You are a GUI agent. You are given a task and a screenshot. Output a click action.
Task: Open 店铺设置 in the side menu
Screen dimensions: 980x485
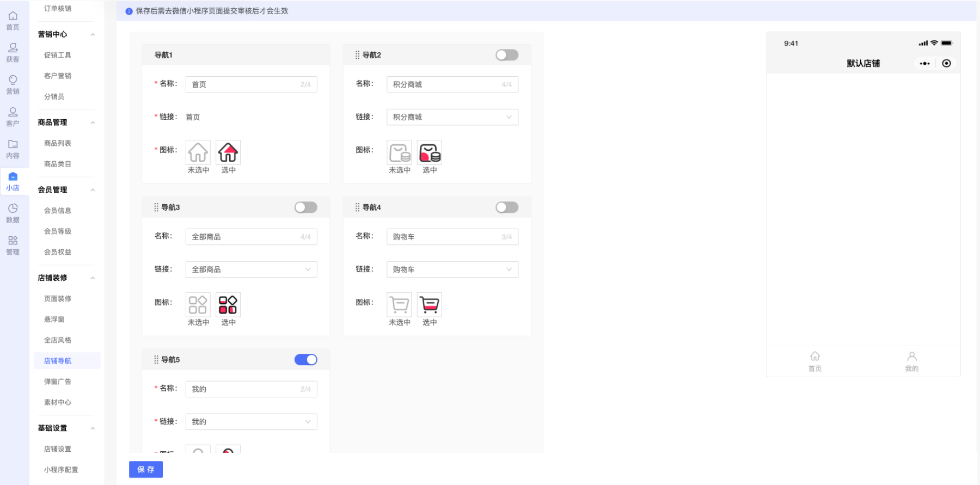[58, 449]
